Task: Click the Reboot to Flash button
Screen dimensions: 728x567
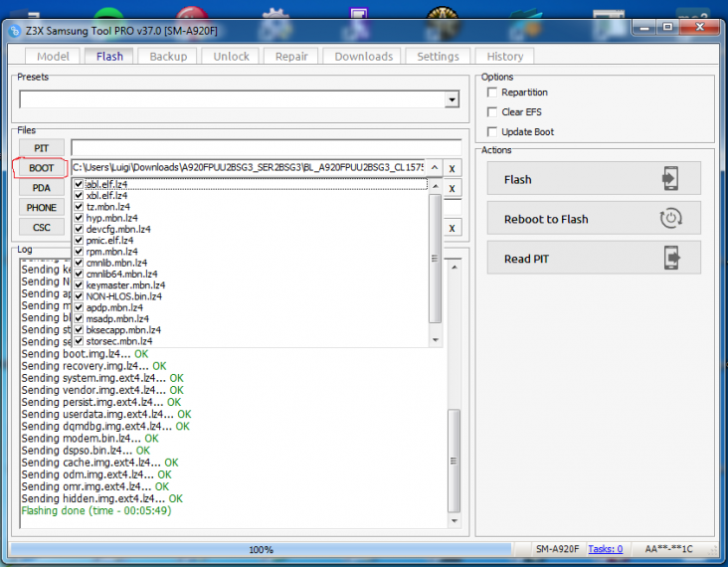Action: [x=594, y=218]
